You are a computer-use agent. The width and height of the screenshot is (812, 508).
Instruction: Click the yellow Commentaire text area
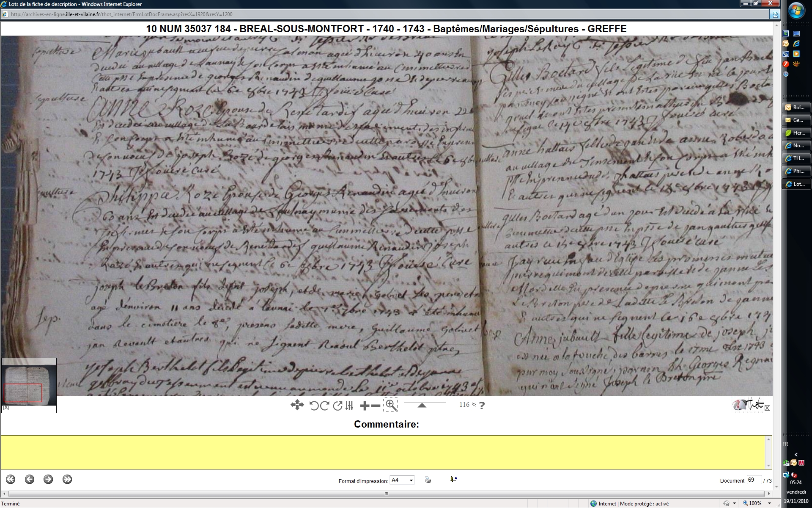[384, 452]
